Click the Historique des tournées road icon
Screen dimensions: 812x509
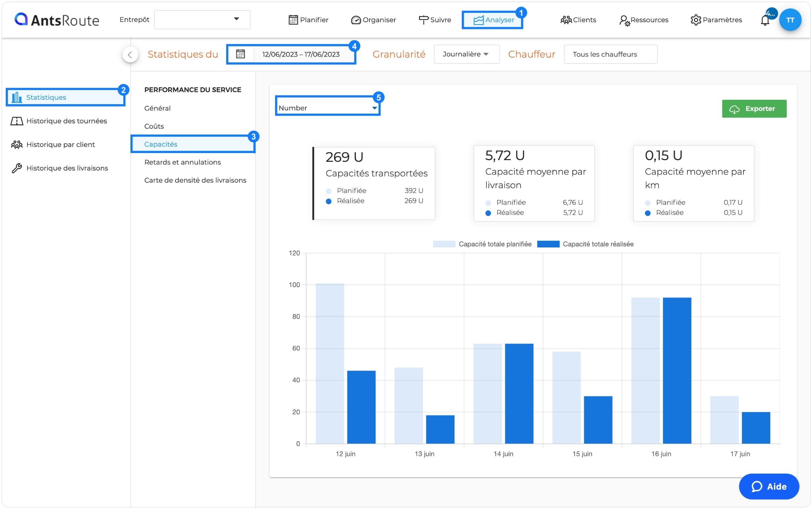coord(17,121)
